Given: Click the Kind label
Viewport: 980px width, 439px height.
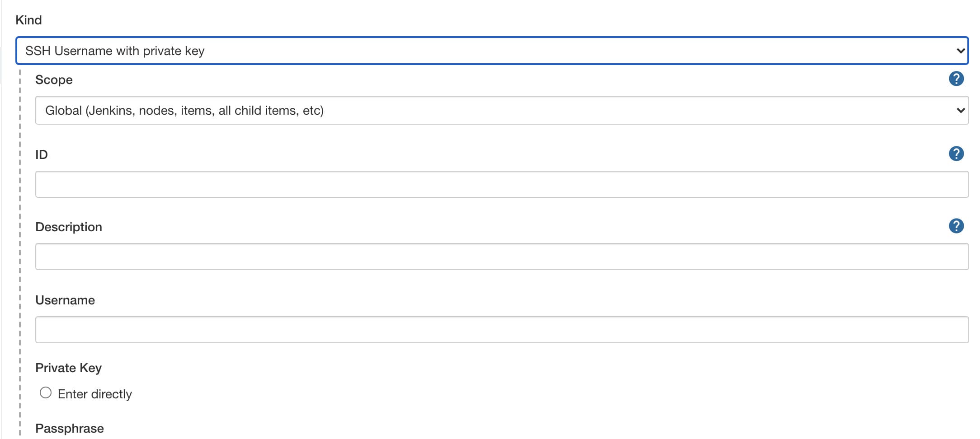Looking at the screenshot, I should (28, 20).
